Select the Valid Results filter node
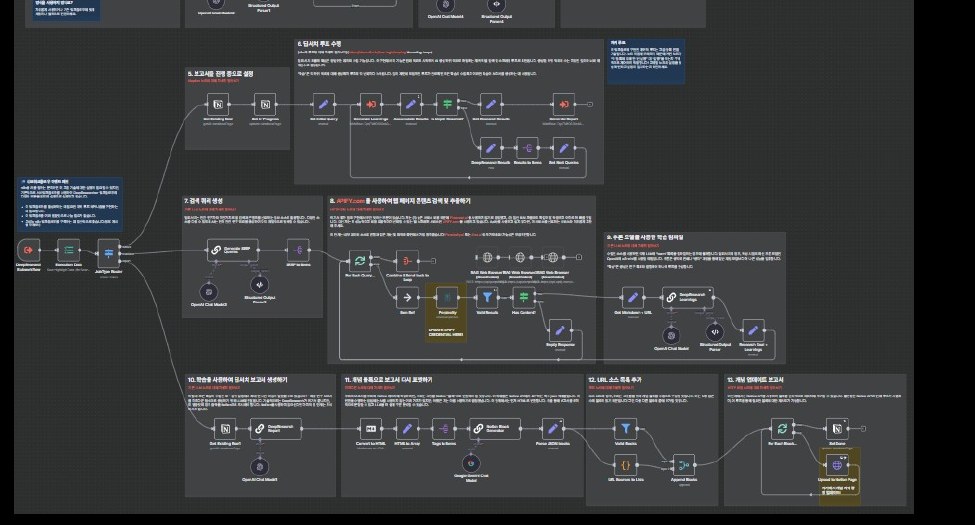Screen dimensions: 975x525 click(x=487, y=297)
